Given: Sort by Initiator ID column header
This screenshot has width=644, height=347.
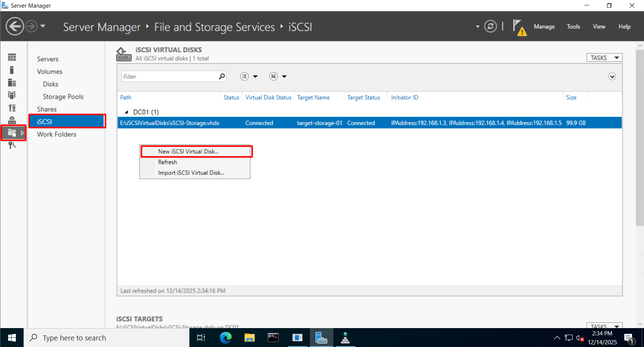Looking at the screenshot, I should tap(405, 97).
